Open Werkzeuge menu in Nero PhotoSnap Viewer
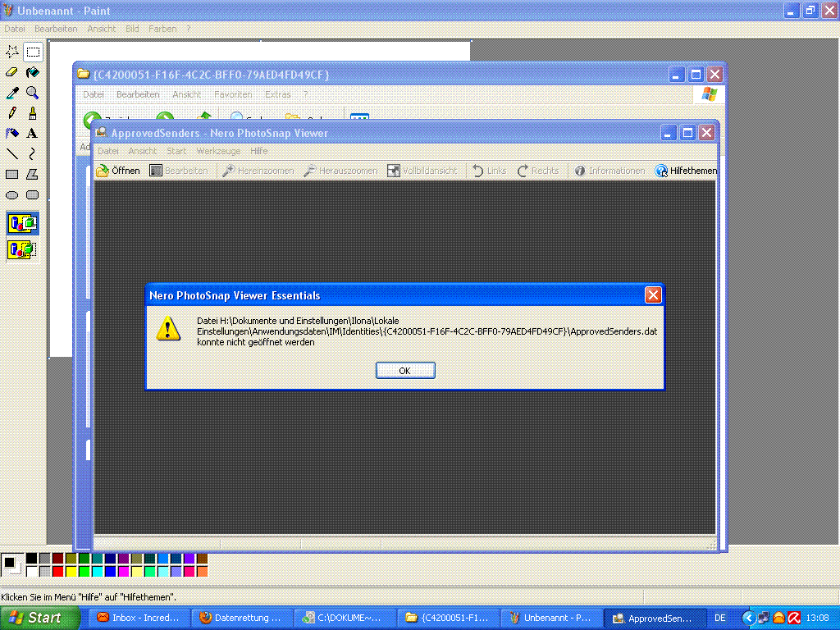 coord(218,151)
